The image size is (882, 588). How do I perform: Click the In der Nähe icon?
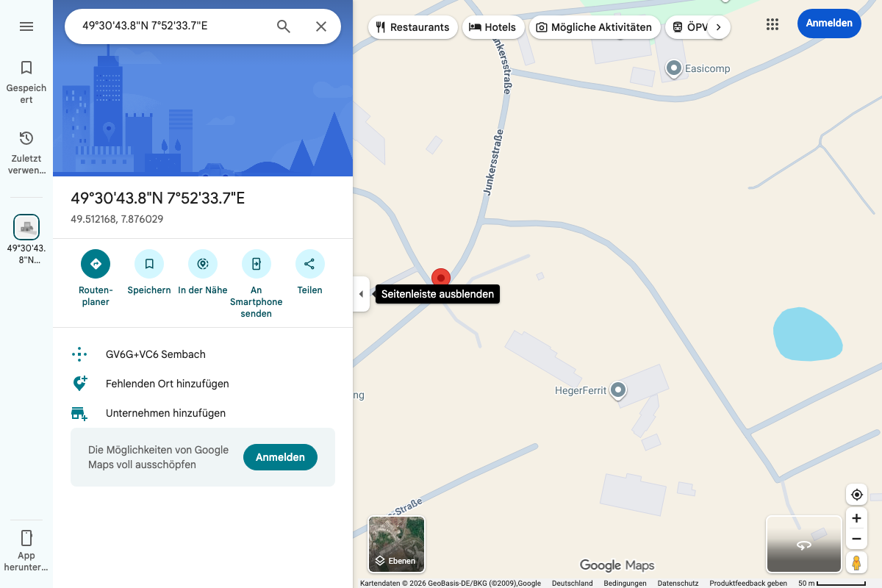(x=203, y=264)
